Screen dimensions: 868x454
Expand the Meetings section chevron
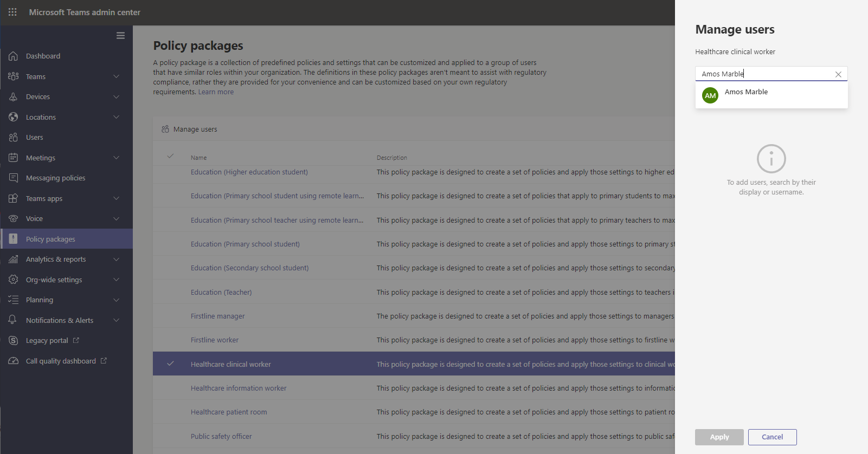coord(116,158)
